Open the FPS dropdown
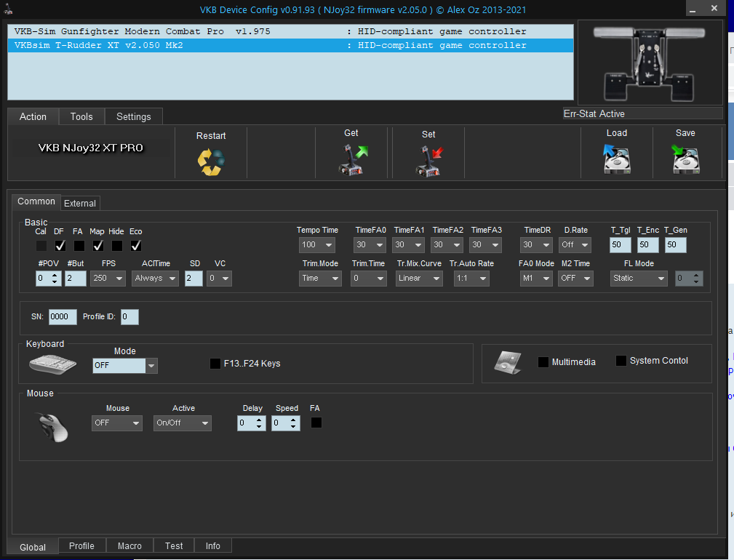This screenshot has width=734, height=560. click(108, 279)
